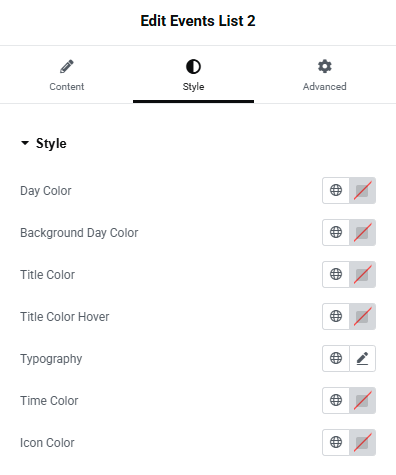Image resolution: width=396 pixels, height=475 pixels.
Task: Open global color picker for Day Color
Action: [x=336, y=190]
